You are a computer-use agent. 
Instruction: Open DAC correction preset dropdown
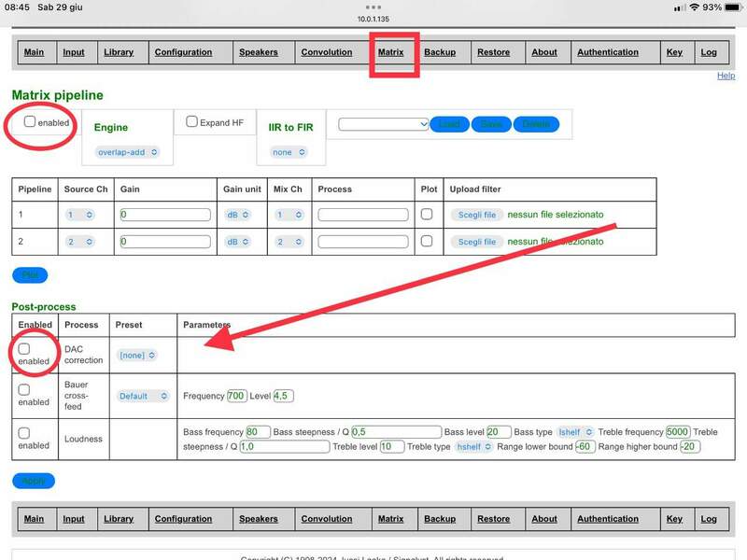pyautogui.click(x=137, y=356)
